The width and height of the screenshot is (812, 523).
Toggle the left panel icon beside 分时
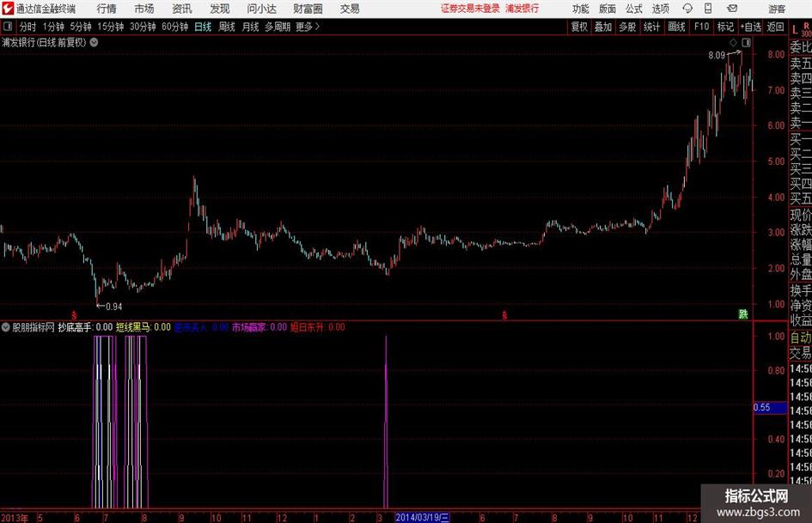(8, 27)
